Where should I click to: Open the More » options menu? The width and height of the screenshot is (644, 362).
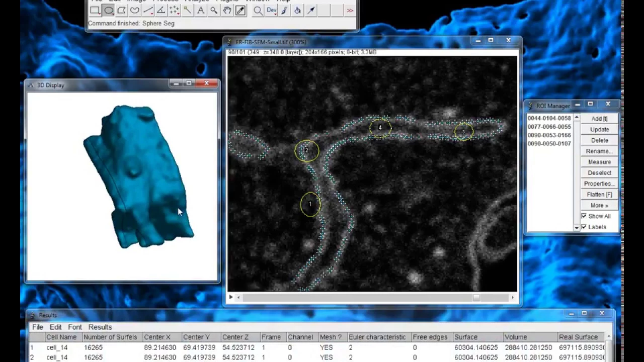point(599,205)
